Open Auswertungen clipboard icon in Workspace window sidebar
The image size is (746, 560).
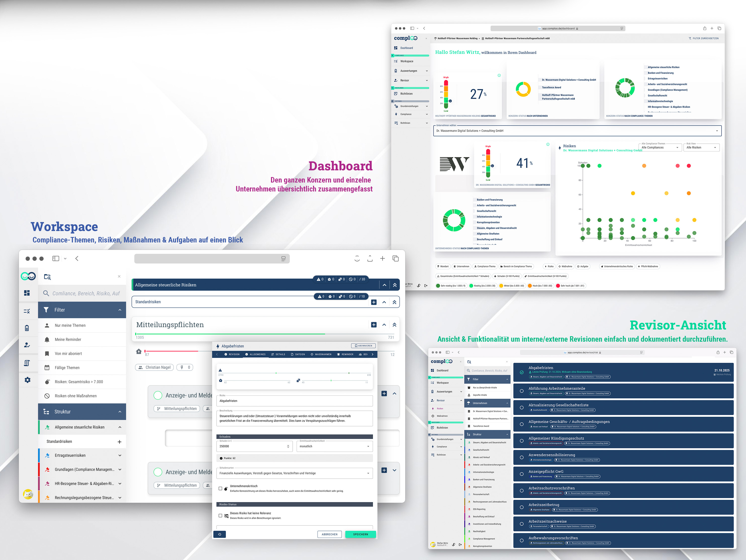pyautogui.click(x=27, y=328)
